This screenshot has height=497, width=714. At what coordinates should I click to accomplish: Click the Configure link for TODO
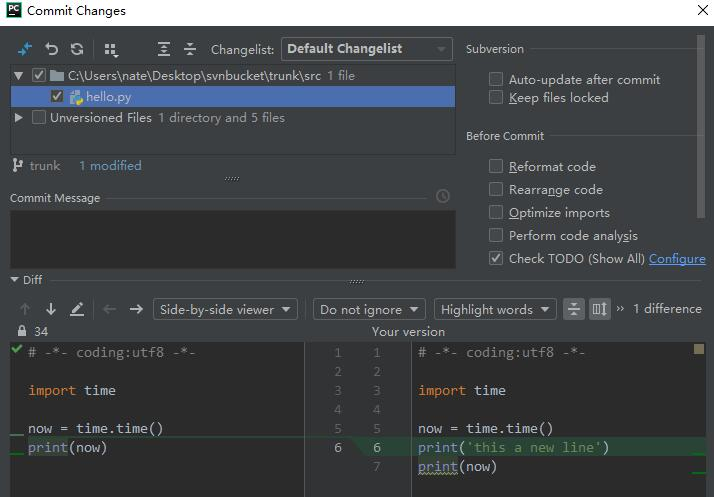click(677, 259)
